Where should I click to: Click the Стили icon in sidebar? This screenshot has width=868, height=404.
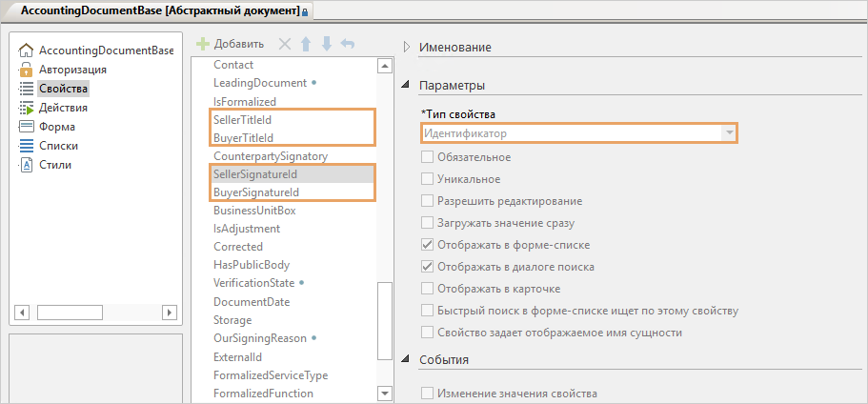click(x=27, y=165)
